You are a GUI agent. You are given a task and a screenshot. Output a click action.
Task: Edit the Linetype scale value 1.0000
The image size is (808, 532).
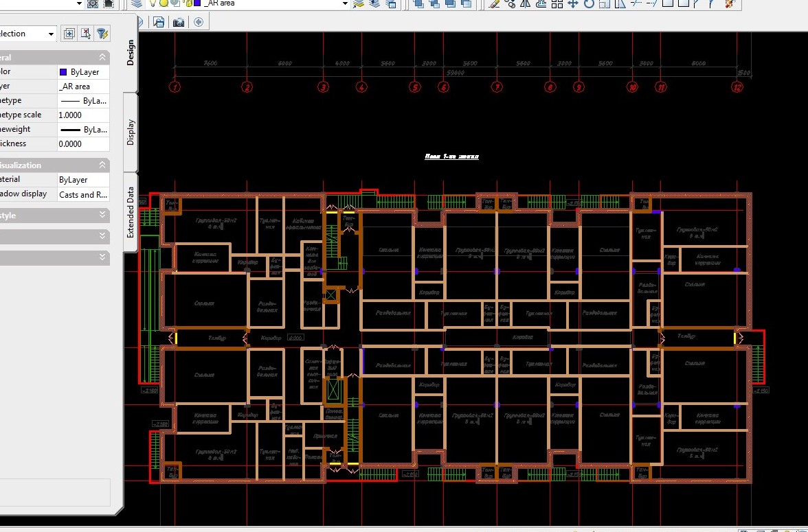[84, 115]
